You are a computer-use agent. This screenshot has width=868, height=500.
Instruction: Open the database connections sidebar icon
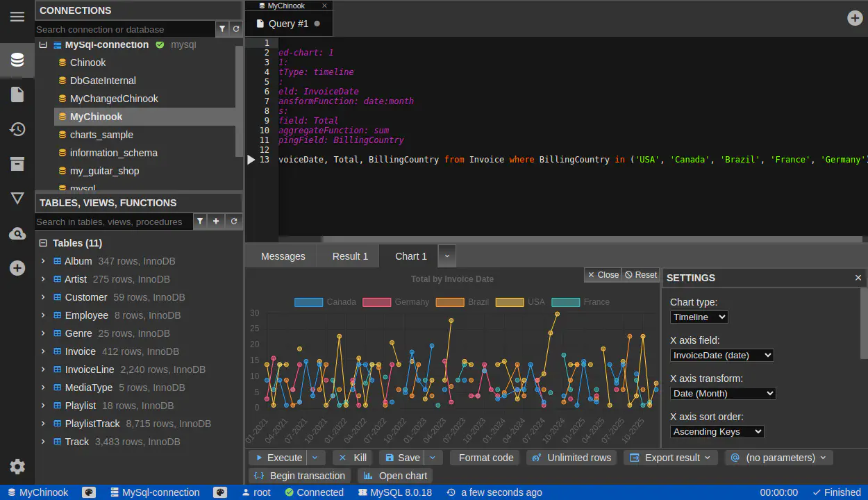[17, 60]
